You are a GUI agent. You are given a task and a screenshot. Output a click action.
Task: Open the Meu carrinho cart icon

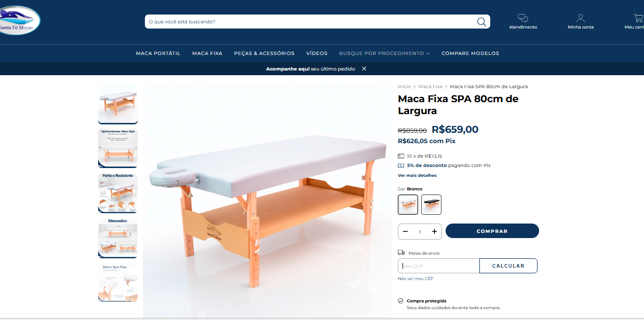(638, 18)
